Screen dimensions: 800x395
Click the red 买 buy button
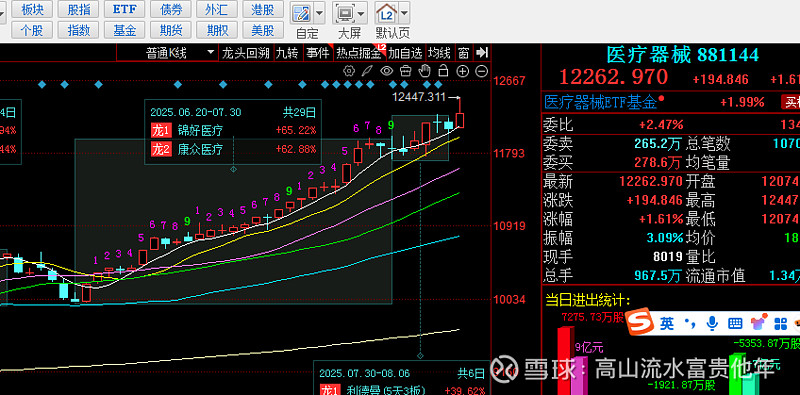click(x=791, y=102)
